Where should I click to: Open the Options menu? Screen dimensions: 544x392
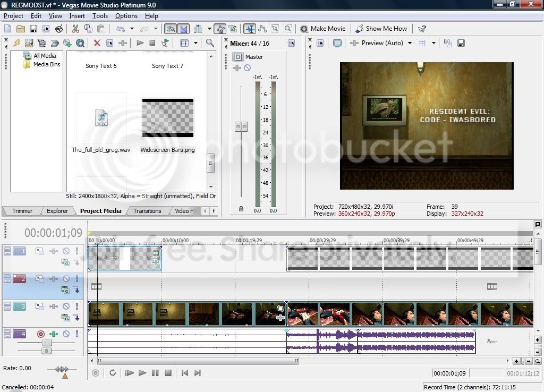pyautogui.click(x=126, y=16)
